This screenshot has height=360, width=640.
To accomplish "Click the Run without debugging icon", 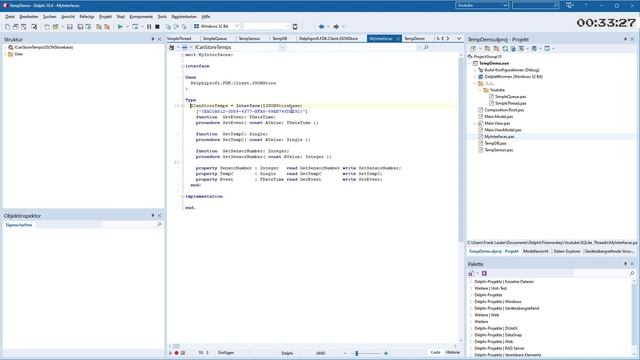I will tap(135, 27).
